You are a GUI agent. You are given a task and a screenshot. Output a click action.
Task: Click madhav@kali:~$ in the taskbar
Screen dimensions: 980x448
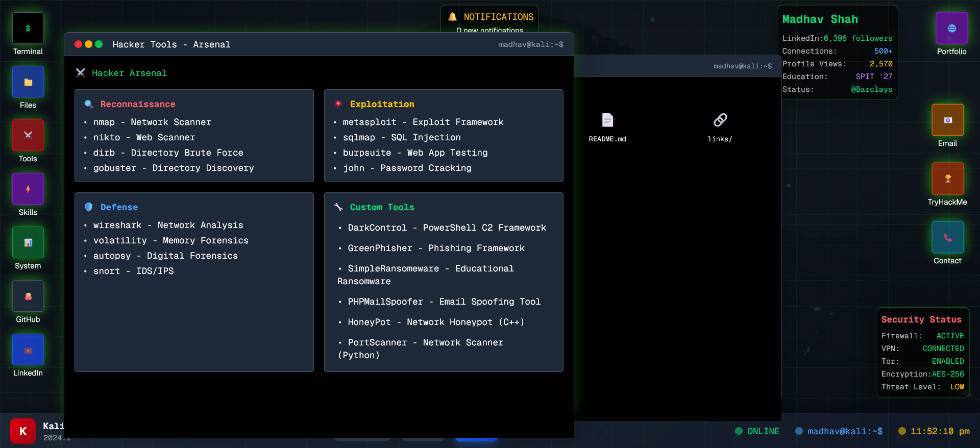click(839, 431)
